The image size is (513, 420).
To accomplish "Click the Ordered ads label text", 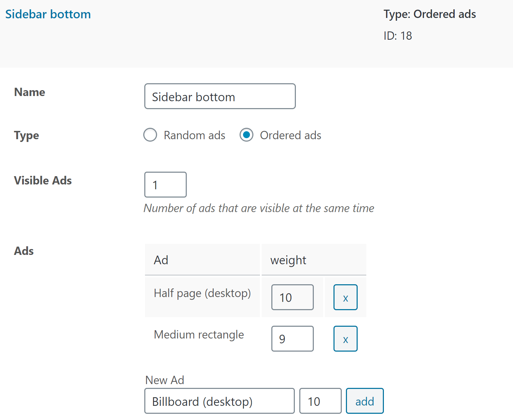I will pyautogui.click(x=291, y=135).
